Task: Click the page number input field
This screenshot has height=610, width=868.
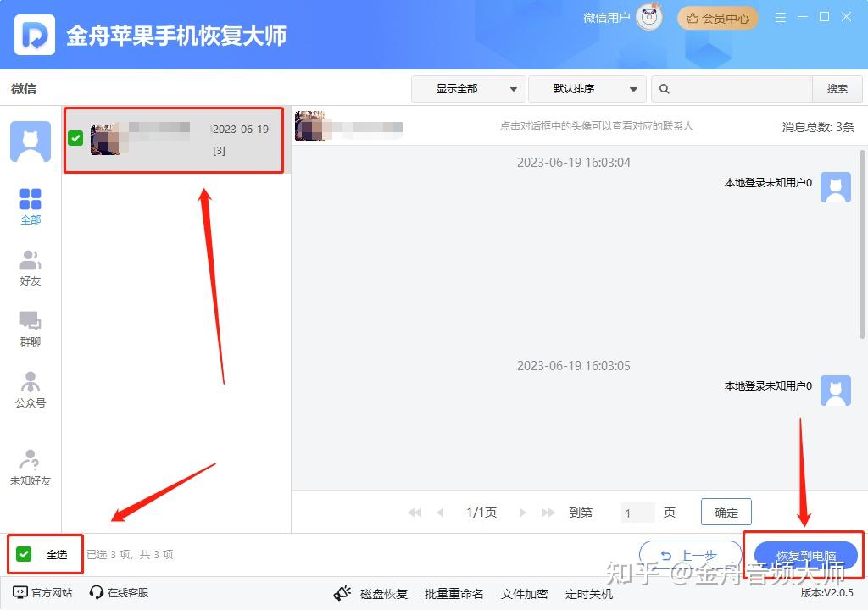Action: 637,513
